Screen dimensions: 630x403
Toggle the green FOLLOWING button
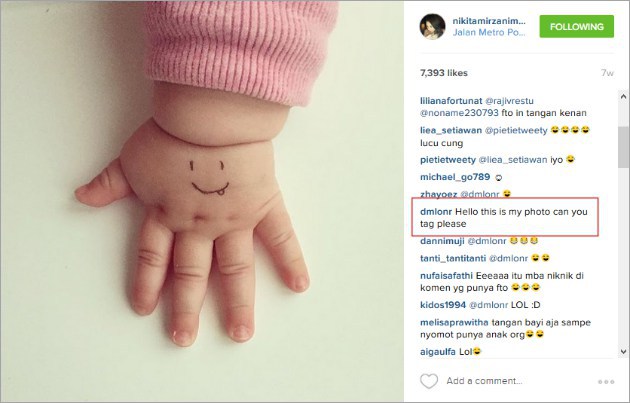click(577, 27)
